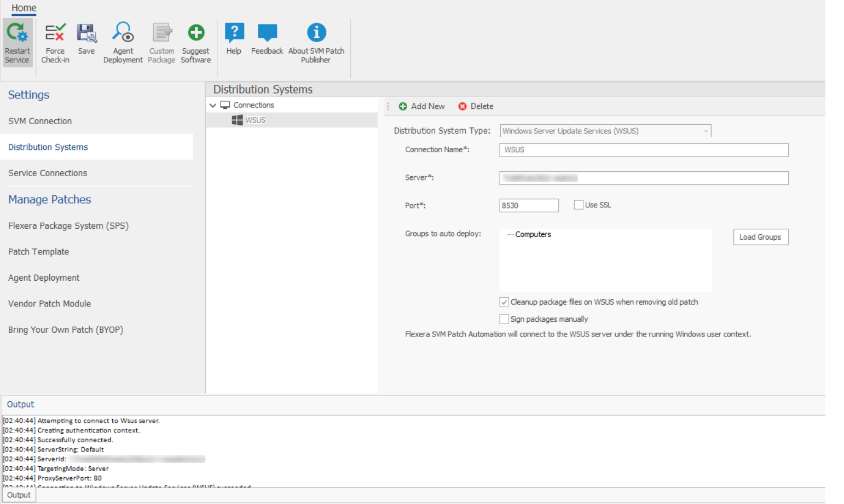Select Distribution Systems in the sidebar
Screen dimensions: 844x504
[x=96, y=147]
